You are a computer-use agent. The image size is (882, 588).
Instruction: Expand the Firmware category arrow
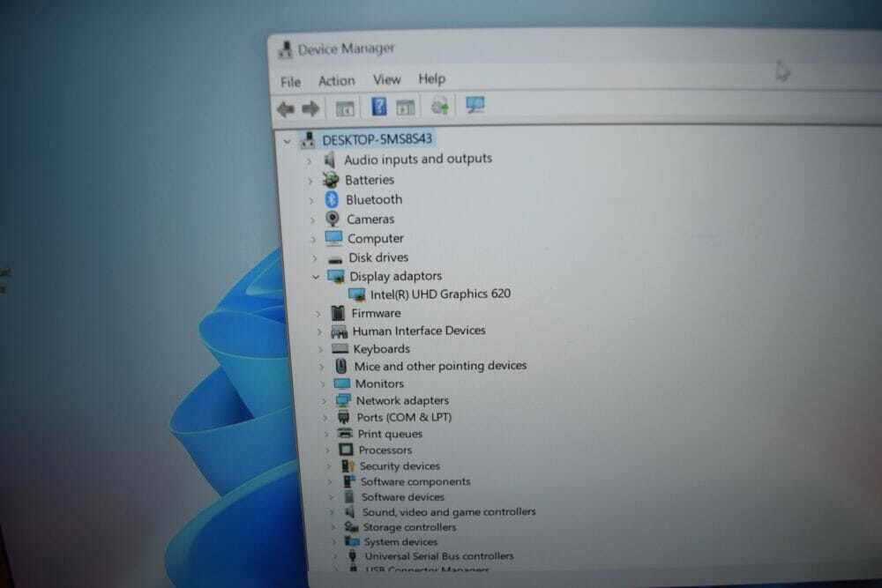point(318,314)
